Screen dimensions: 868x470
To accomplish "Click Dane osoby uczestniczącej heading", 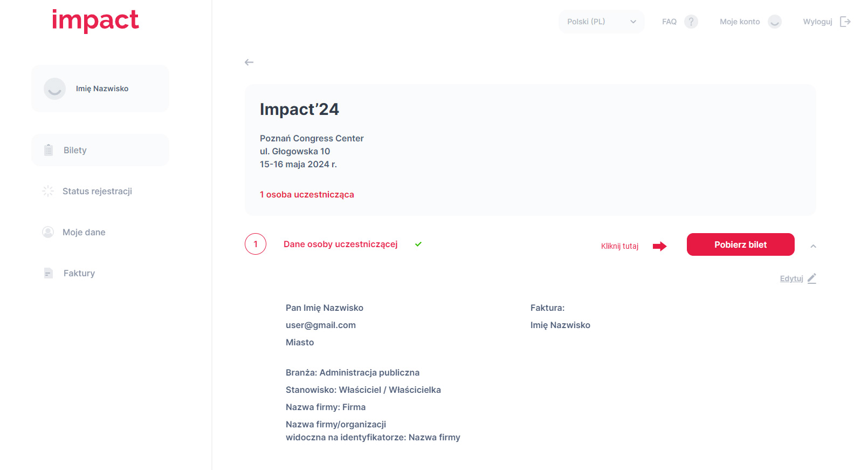I will [341, 244].
